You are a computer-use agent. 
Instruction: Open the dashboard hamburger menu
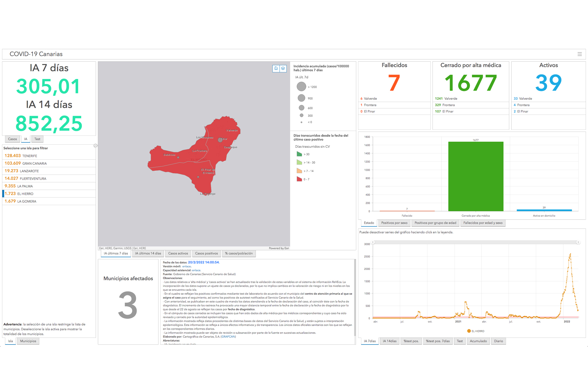click(579, 54)
